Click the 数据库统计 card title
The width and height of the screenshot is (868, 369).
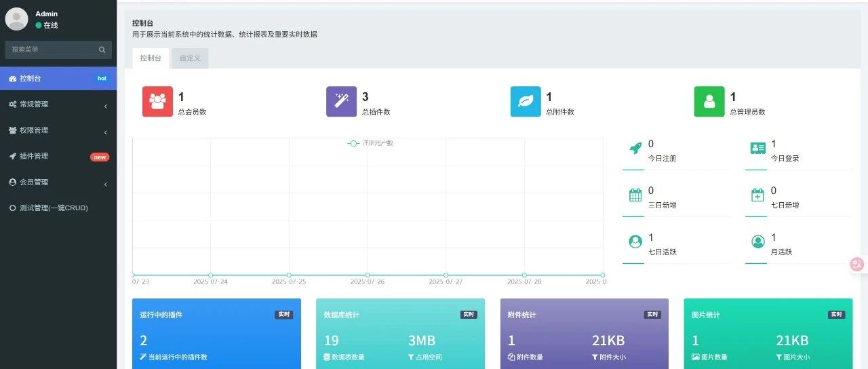(x=342, y=315)
